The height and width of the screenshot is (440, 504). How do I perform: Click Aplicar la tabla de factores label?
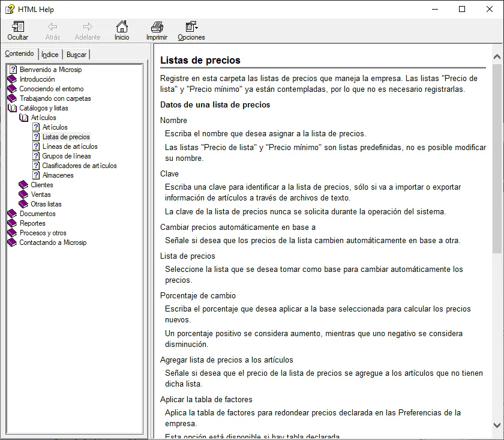[206, 399]
